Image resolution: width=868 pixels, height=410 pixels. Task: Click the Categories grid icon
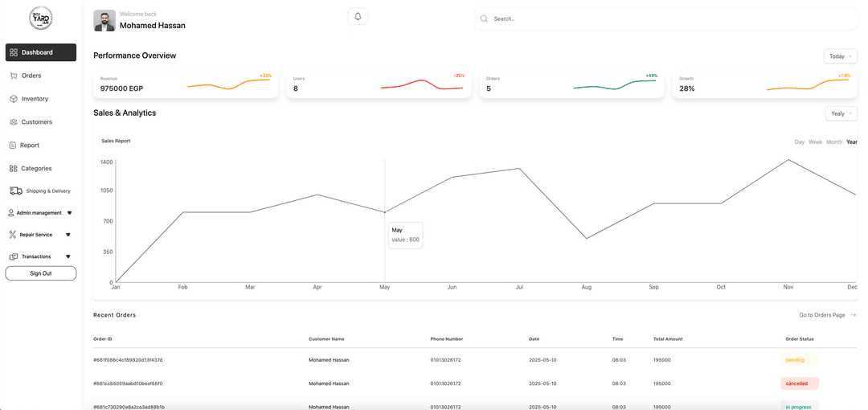click(14, 169)
